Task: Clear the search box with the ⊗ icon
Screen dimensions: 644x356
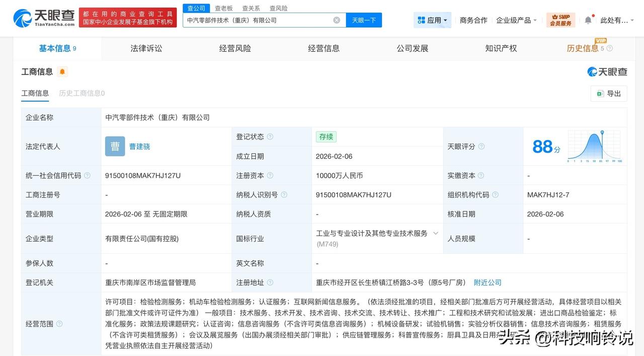Action: [x=336, y=20]
